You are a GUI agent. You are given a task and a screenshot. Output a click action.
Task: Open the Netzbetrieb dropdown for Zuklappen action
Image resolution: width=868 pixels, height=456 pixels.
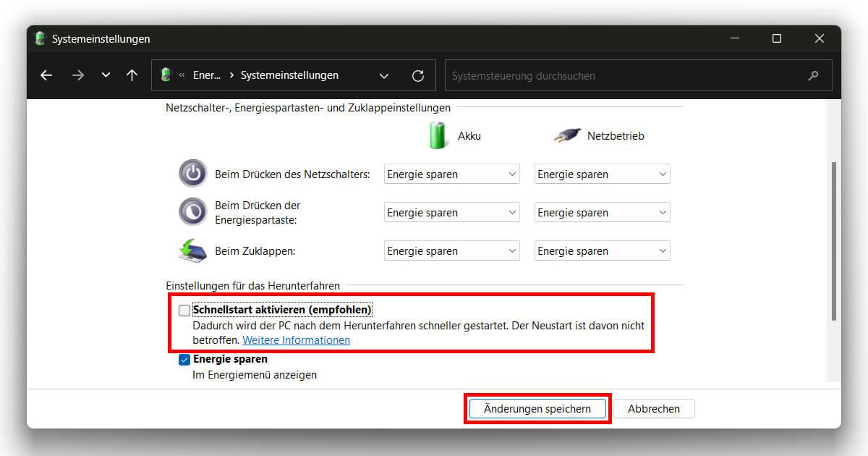coord(602,250)
